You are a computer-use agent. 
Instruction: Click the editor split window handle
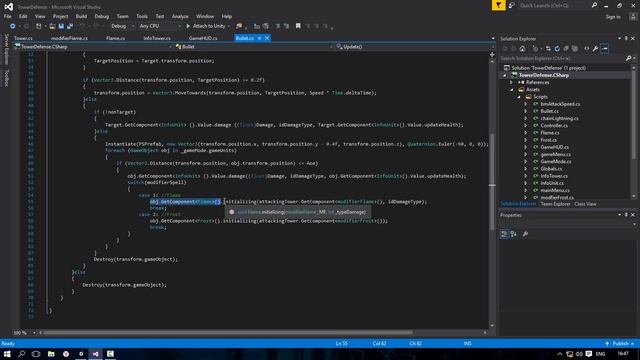(x=492, y=54)
